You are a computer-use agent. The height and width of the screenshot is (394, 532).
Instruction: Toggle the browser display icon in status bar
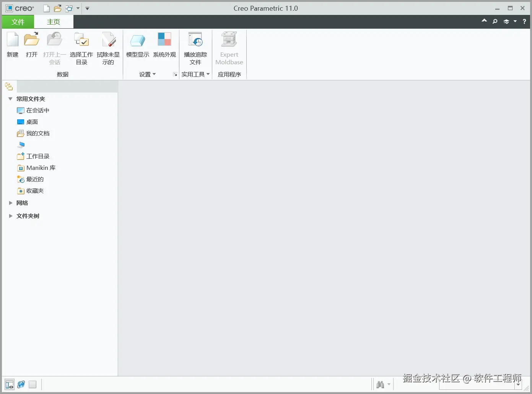tap(21, 384)
